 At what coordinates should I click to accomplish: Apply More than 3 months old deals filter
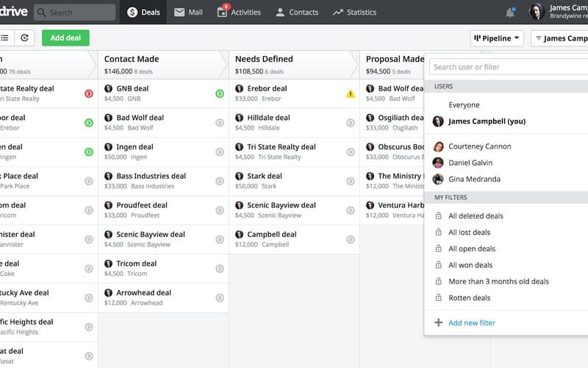[498, 282]
